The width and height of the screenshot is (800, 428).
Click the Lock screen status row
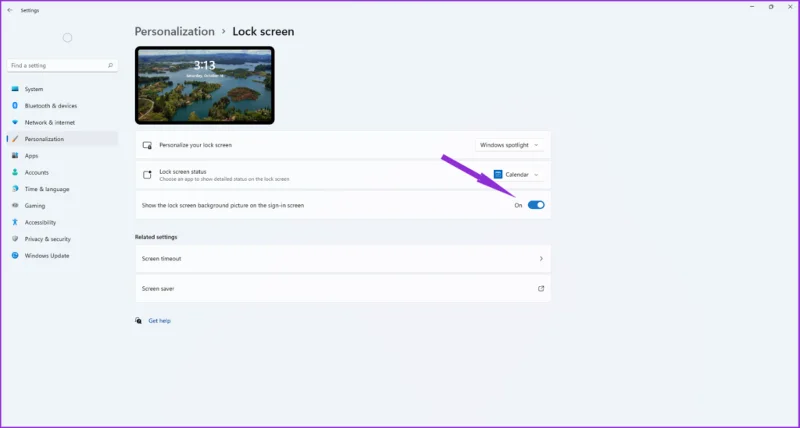tap(343, 175)
